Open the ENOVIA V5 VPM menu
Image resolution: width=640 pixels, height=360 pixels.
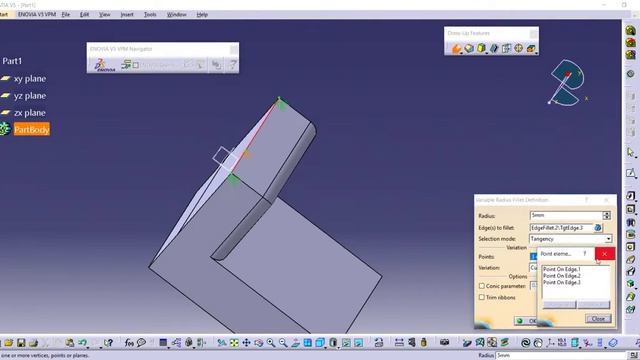pos(37,14)
